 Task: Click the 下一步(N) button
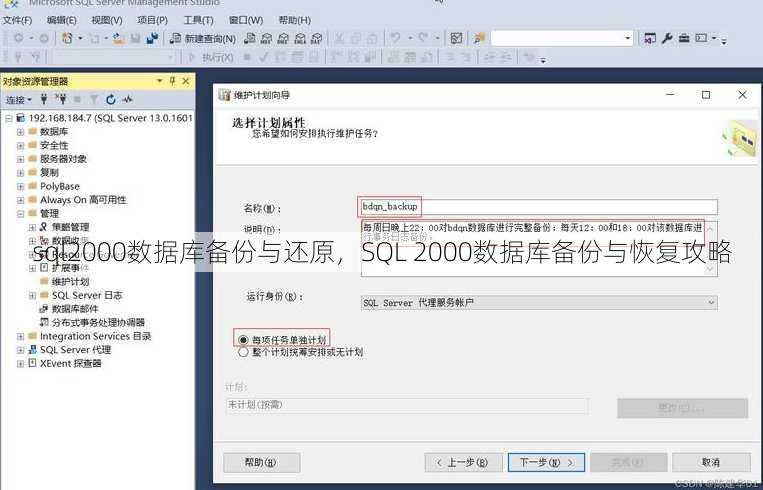(546, 462)
